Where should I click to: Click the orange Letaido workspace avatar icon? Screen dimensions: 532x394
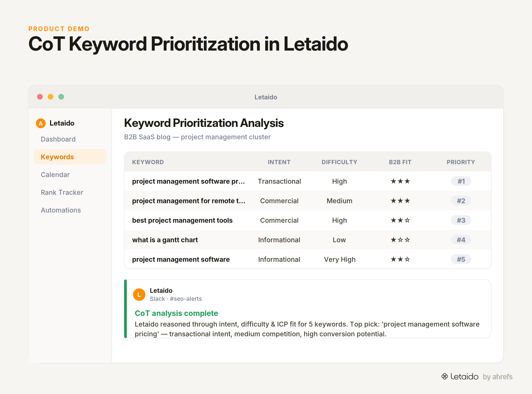pos(41,123)
